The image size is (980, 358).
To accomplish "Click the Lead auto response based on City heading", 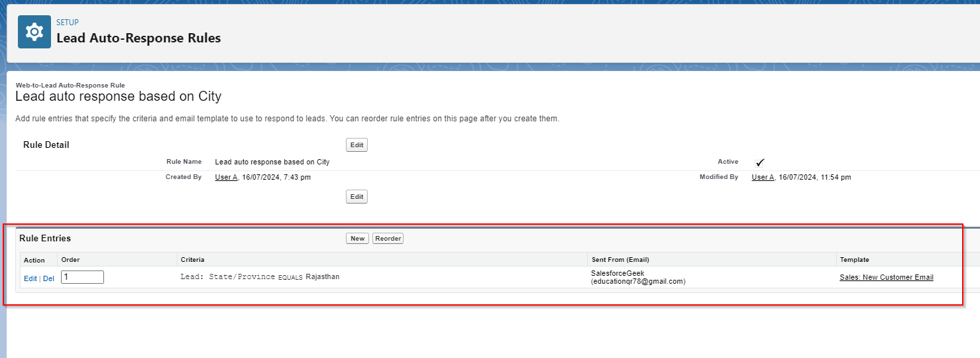I will (x=118, y=96).
